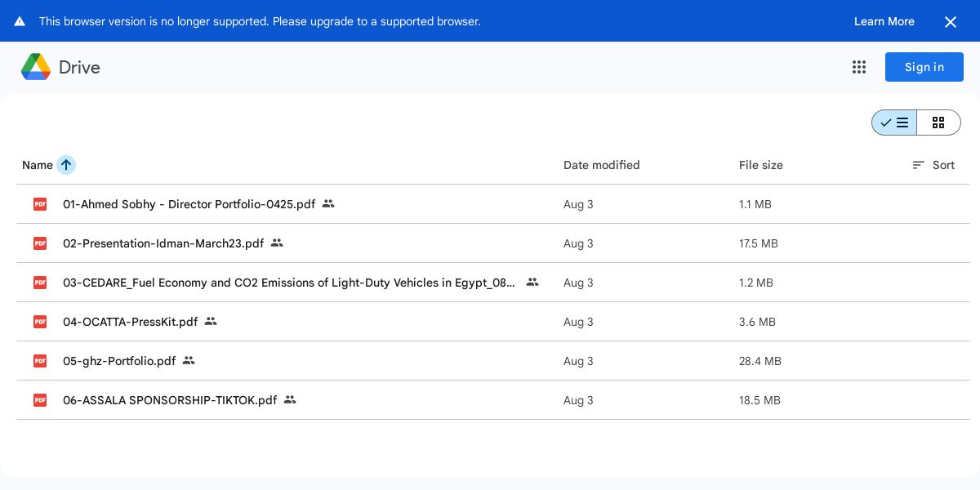Viewport: 980px width, 490px height.
Task: Click shared icon beside 06-ASSALA SPONSORSHIP file
Action: point(290,399)
